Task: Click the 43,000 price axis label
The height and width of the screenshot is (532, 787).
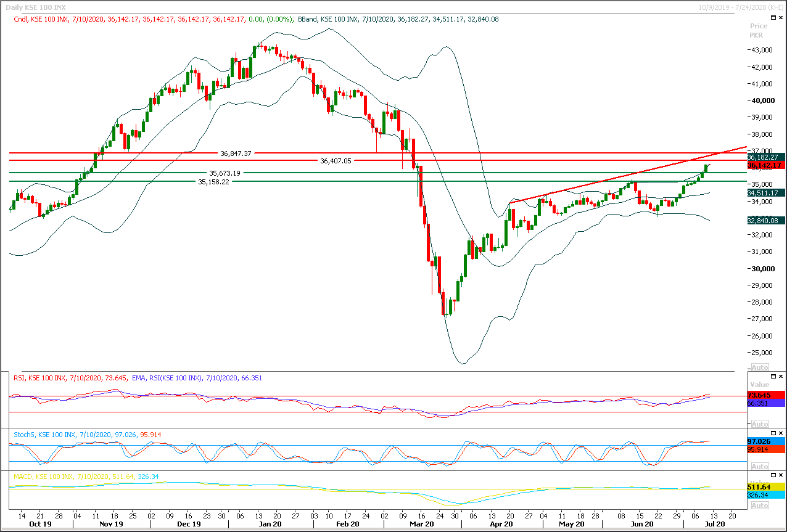Action: [x=762, y=50]
